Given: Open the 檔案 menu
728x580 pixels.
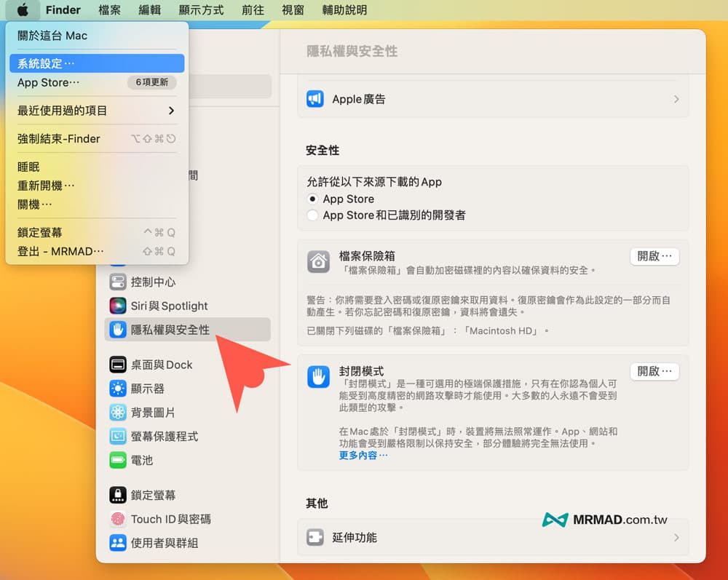Looking at the screenshot, I should [110, 9].
